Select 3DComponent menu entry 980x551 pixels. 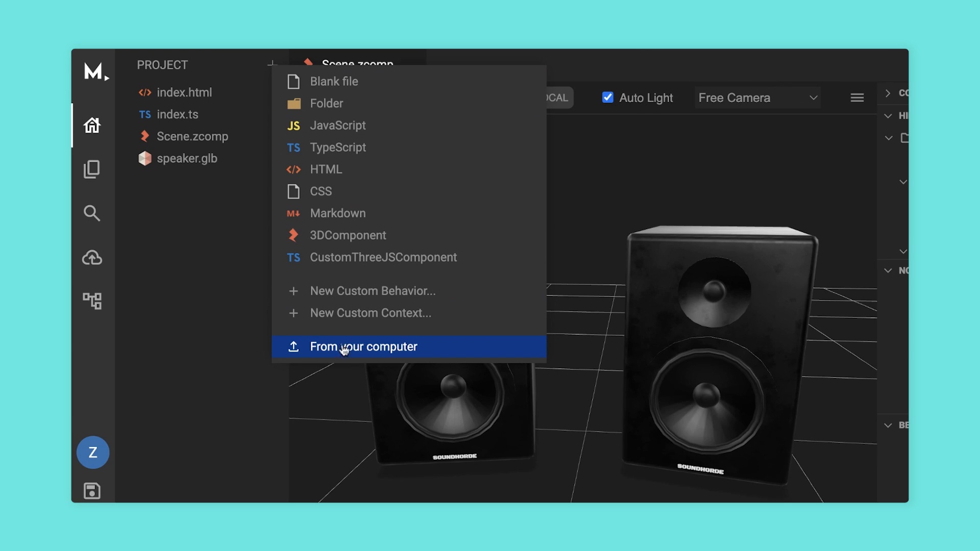pyautogui.click(x=409, y=235)
